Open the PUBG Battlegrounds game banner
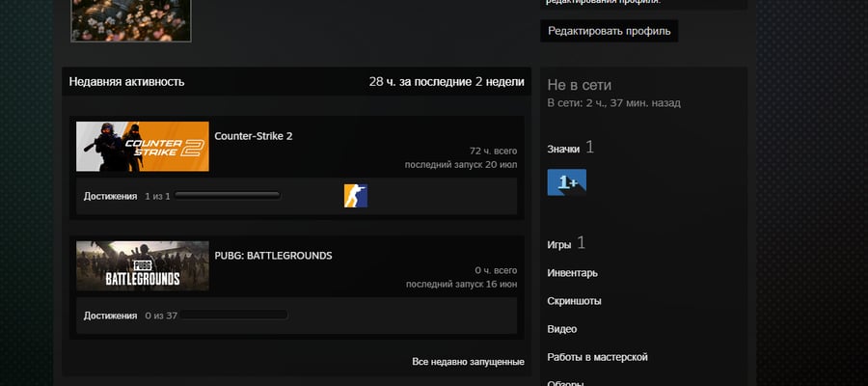 [143, 265]
